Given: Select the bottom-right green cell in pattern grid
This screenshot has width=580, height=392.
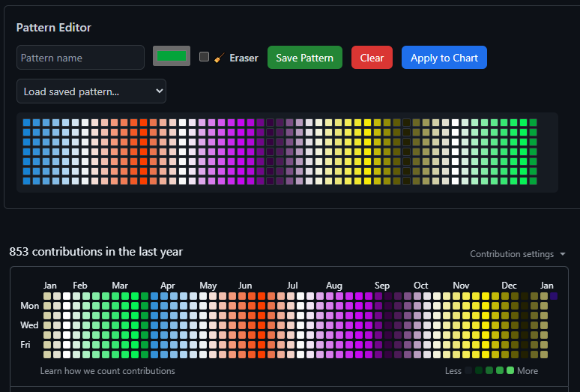Looking at the screenshot, I should [x=533, y=181].
